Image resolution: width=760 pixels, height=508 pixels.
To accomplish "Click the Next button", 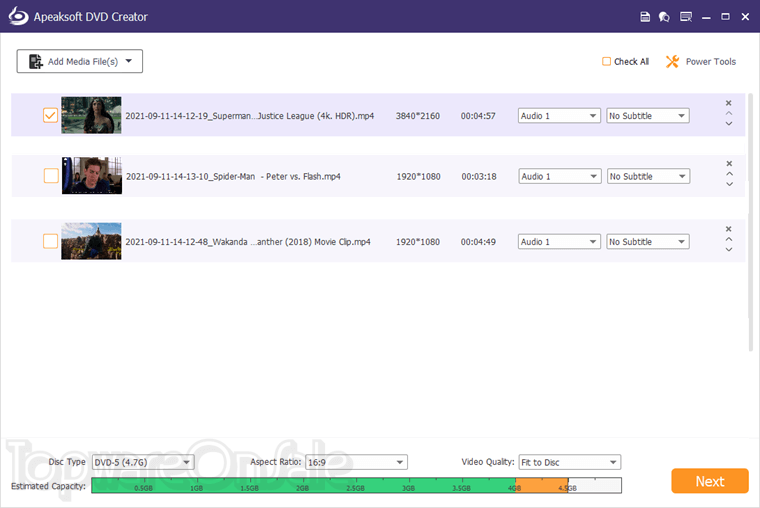I will 710,481.
